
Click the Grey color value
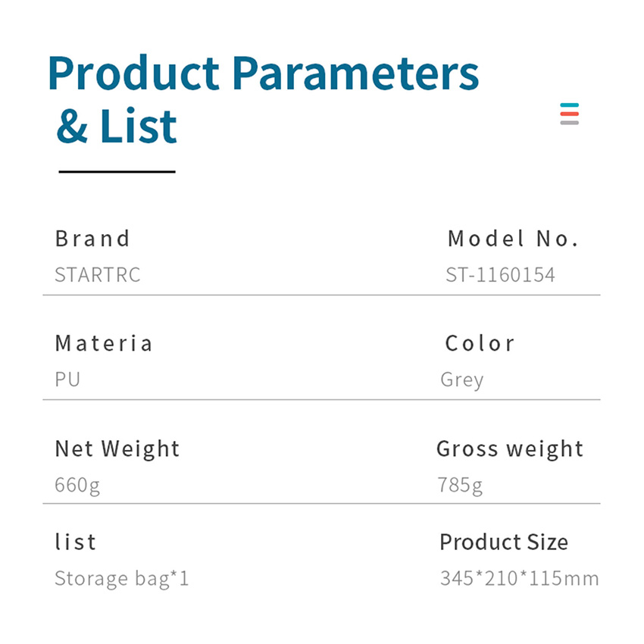point(461,380)
